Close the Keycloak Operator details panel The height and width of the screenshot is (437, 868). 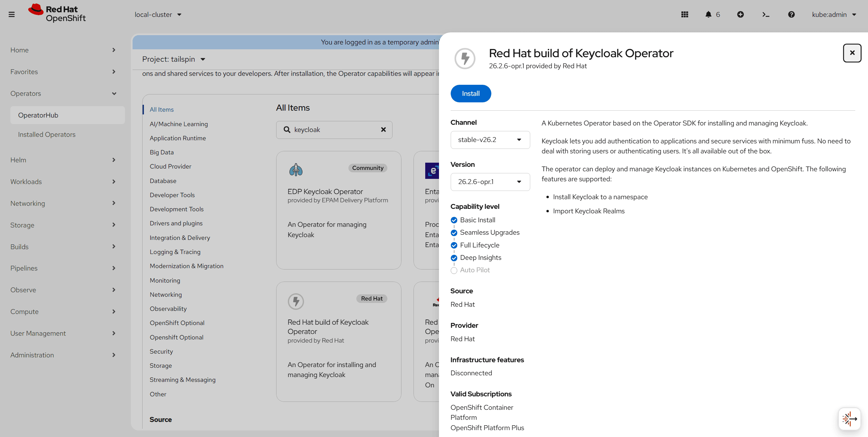pyautogui.click(x=852, y=53)
